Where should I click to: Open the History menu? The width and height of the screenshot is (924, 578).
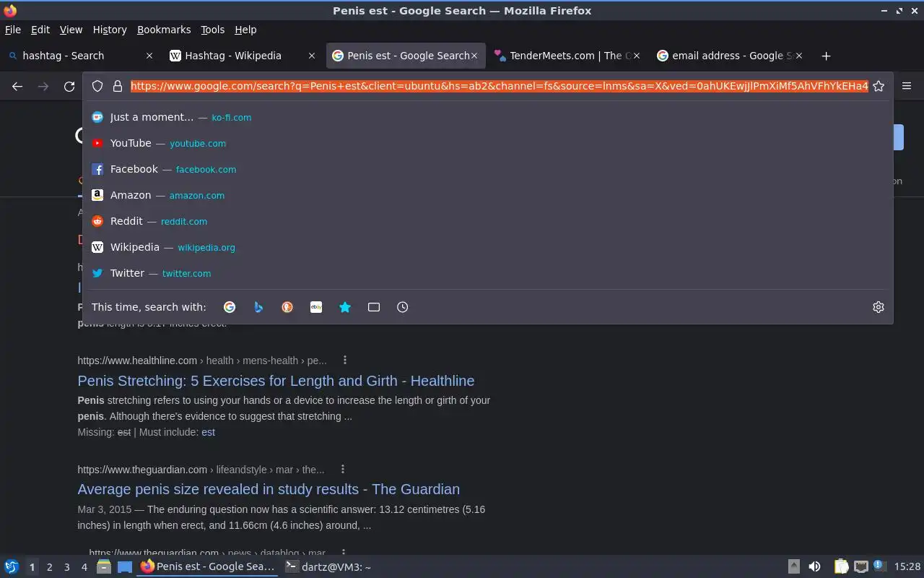(x=110, y=30)
